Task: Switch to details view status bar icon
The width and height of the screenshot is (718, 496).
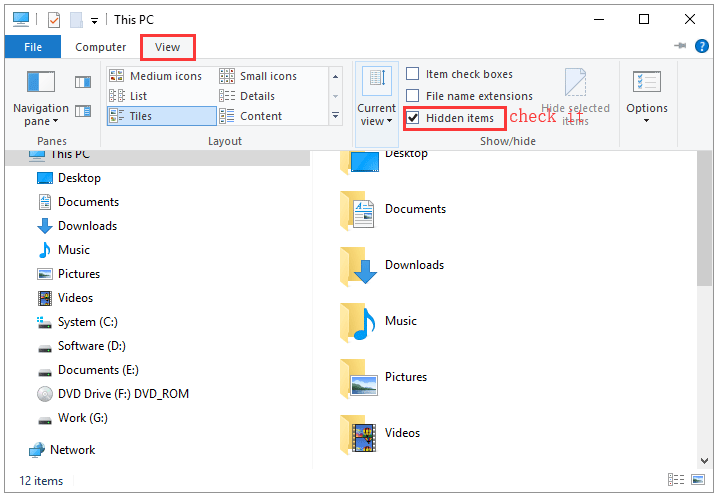Action: coord(676,480)
